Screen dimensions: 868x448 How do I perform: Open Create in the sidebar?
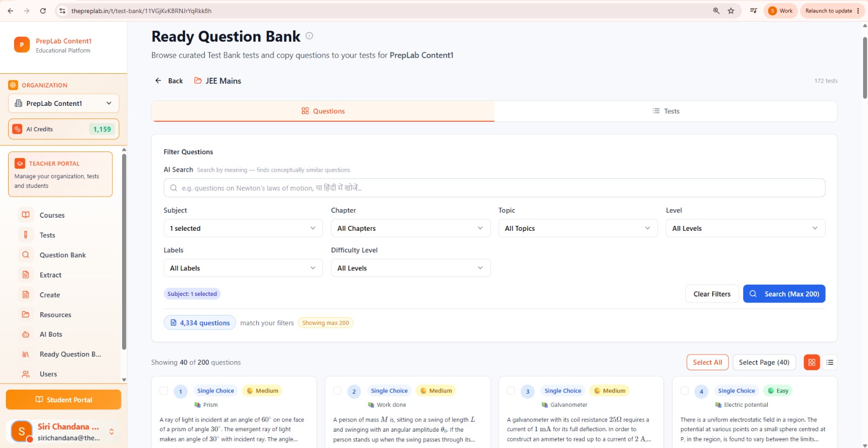point(49,295)
